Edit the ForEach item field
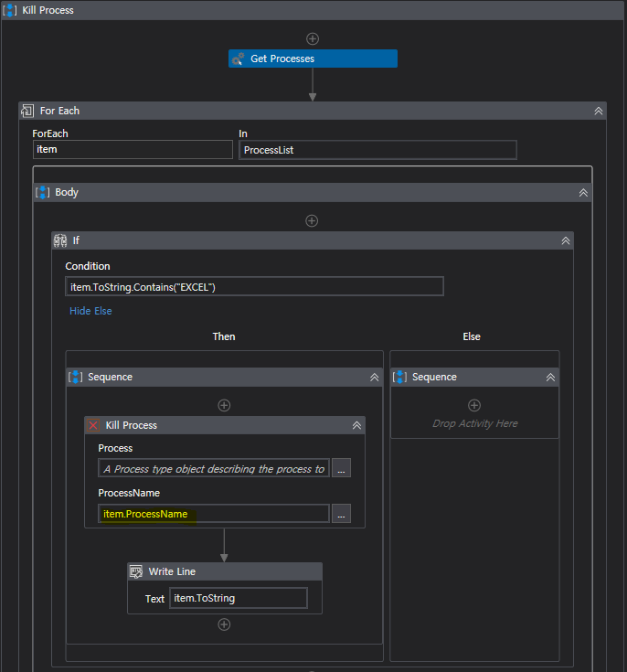The image size is (627, 672). click(x=133, y=150)
